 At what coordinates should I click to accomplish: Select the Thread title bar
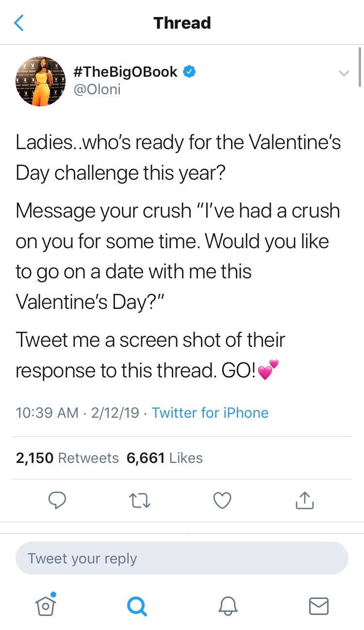point(182,22)
